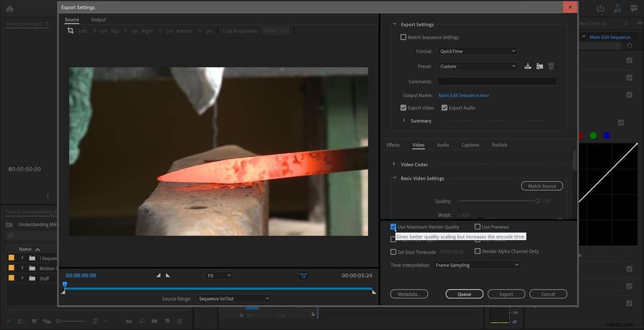
Task: Adjust the Quality slider
Action: (537, 200)
